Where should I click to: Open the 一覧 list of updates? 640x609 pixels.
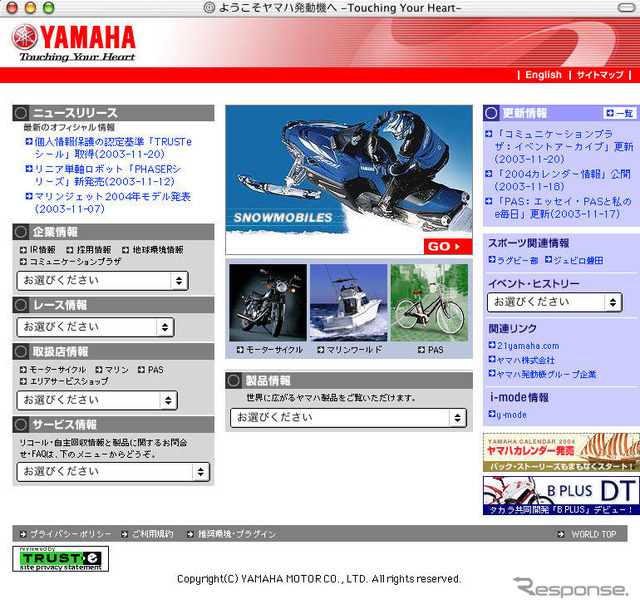(620, 113)
